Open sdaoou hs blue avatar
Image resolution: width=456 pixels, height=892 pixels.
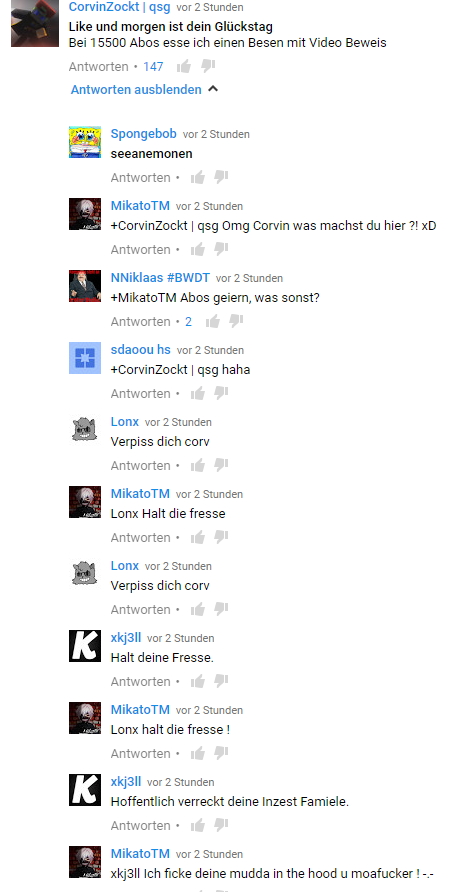(85, 358)
